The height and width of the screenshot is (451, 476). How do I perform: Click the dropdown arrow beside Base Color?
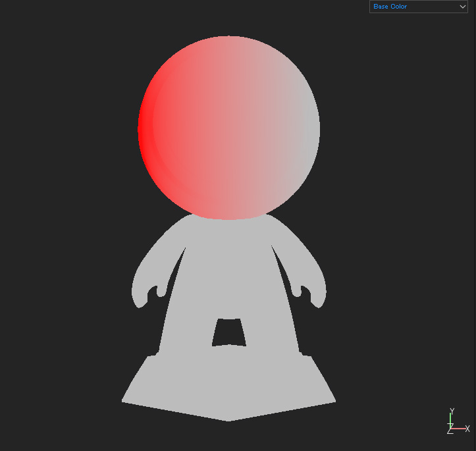463,7
